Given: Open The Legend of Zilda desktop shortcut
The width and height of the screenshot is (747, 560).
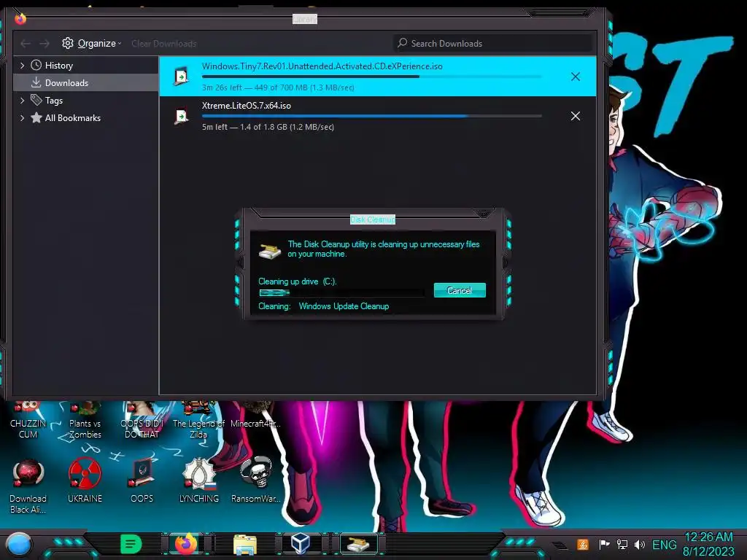Looking at the screenshot, I should pos(198,421).
